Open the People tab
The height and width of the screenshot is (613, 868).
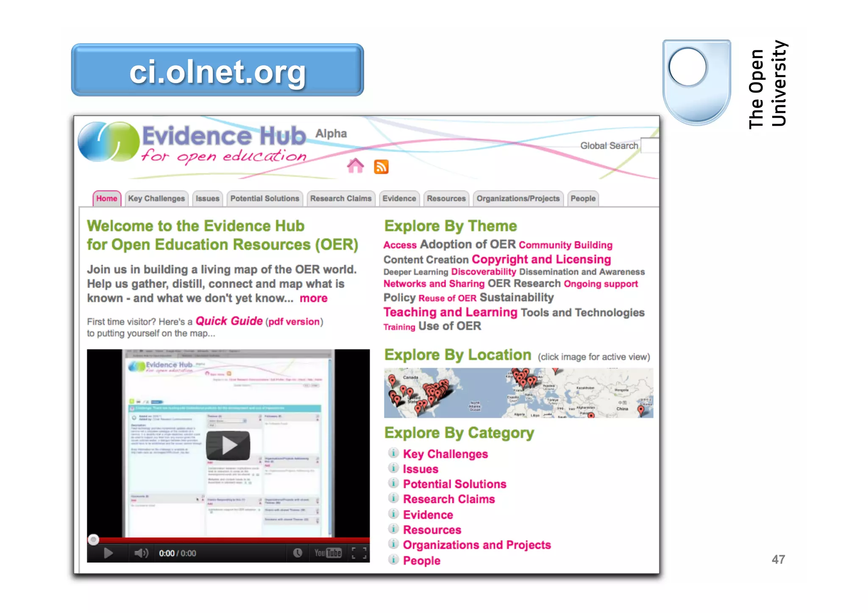pyautogui.click(x=583, y=198)
